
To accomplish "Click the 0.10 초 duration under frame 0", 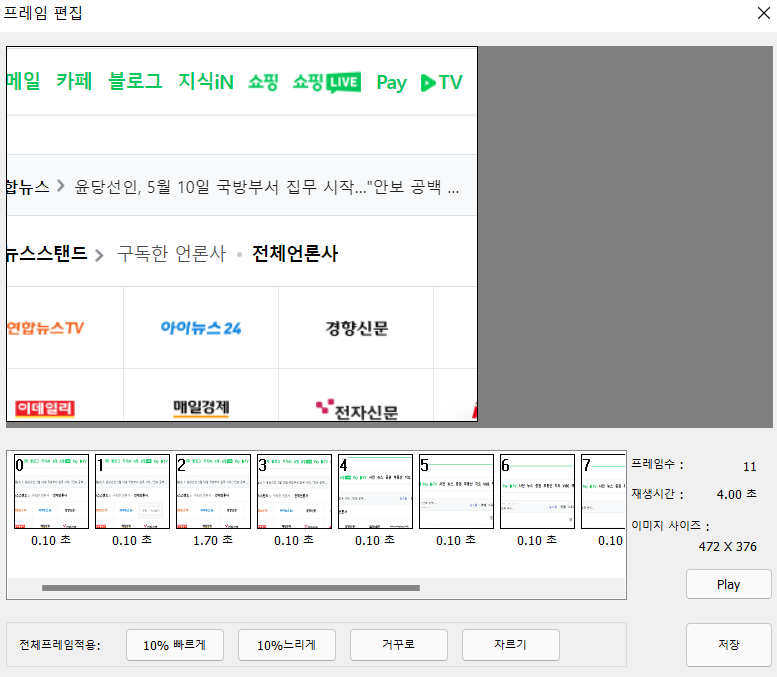I will (x=51, y=540).
